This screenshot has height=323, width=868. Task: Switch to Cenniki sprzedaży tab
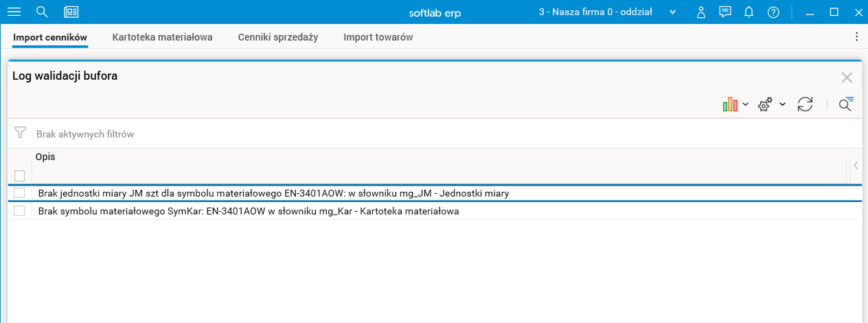tap(277, 37)
